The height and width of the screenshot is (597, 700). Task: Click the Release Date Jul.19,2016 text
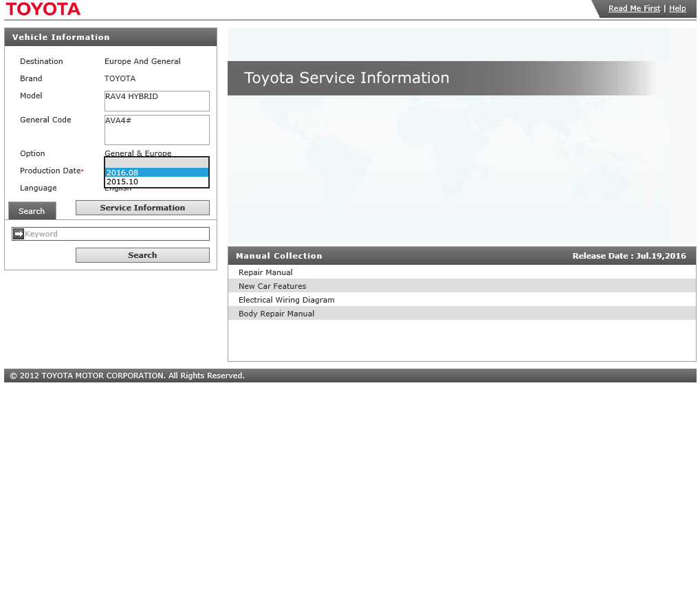coord(629,256)
